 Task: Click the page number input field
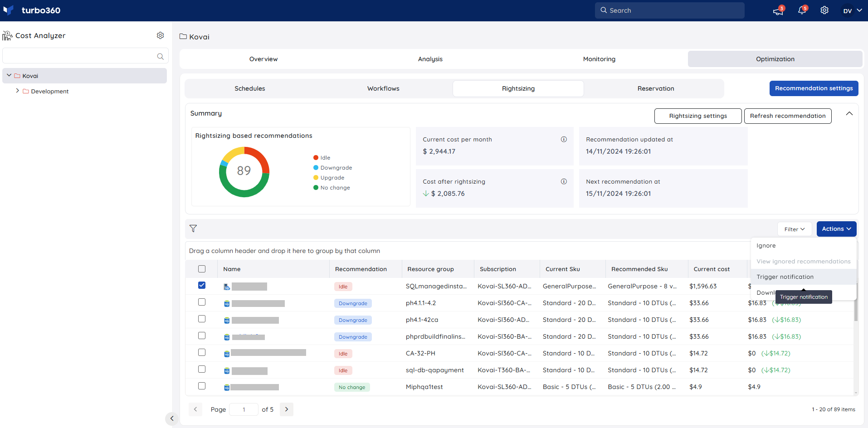click(x=244, y=409)
